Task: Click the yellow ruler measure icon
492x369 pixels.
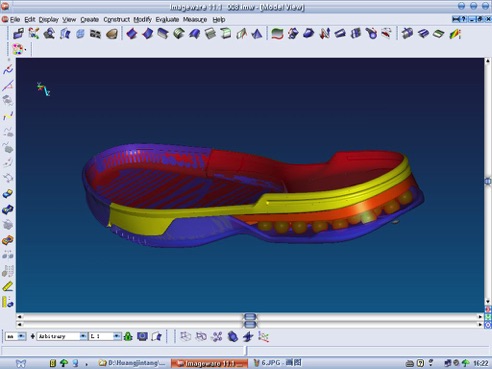Action: point(8,286)
